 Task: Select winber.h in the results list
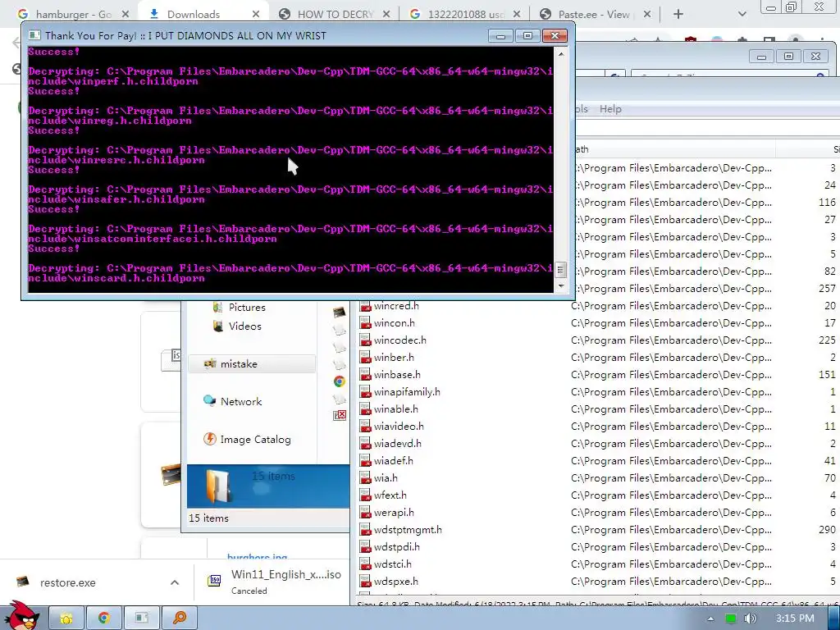[x=394, y=358]
